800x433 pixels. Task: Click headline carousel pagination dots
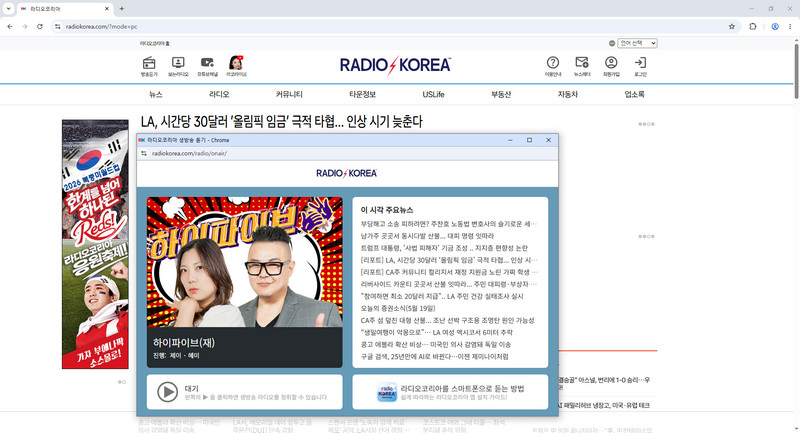click(646, 124)
